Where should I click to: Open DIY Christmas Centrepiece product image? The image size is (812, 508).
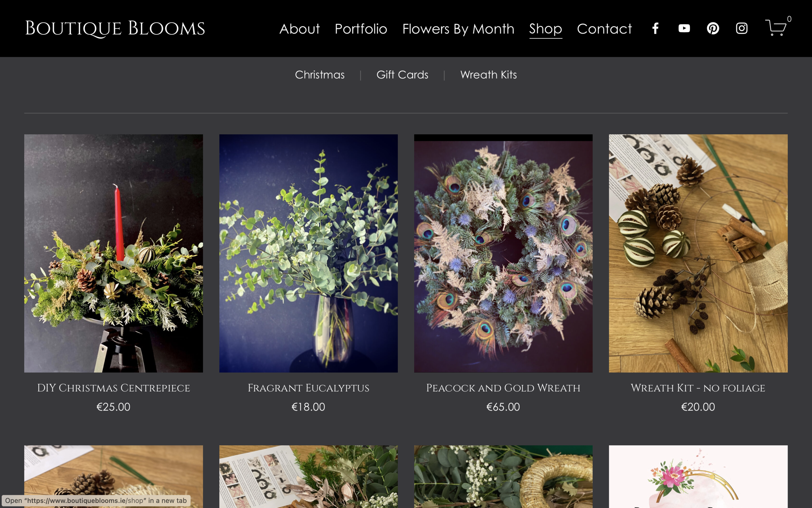(113, 253)
